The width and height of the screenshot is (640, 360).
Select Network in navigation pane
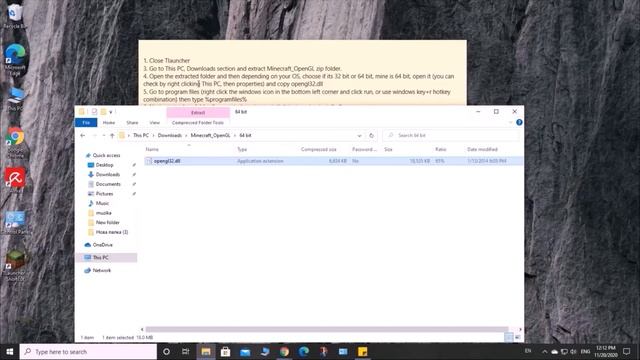tap(102, 270)
